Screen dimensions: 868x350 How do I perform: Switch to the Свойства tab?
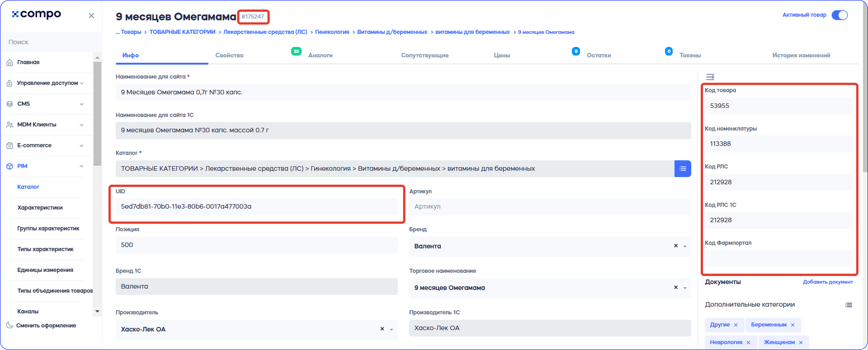click(x=229, y=55)
